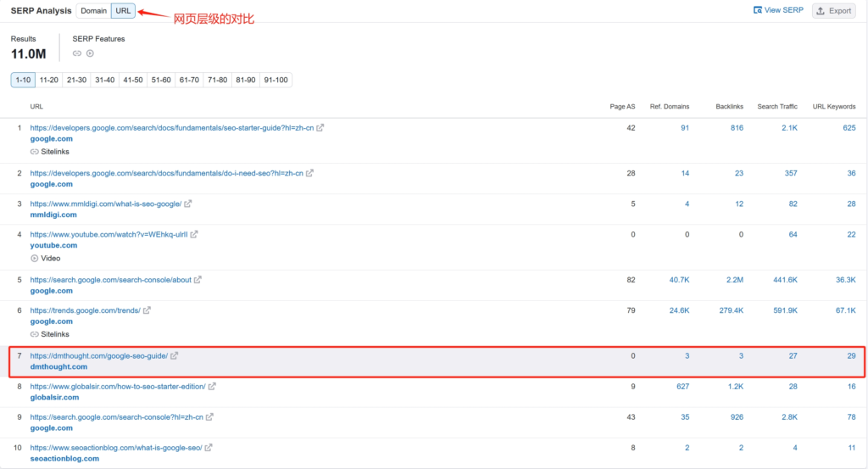The height and width of the screenshot is (469, 868).
Task: Open the globalsir how-to-seo-starter-edition link
Action: [x=118, y=386]
